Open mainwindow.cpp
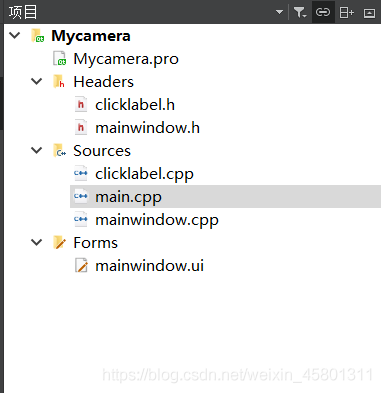Image resolution: width=381 pixels, height=393 pixels. click(157, 220)
